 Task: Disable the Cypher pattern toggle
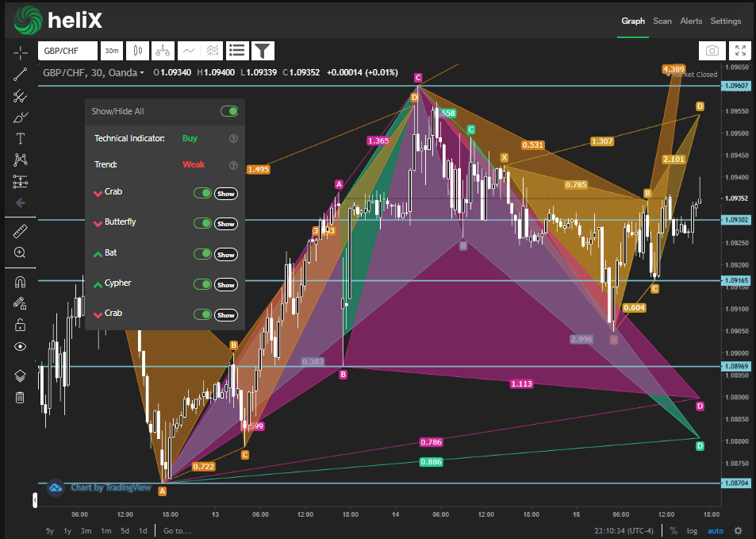tap(202, 284)
